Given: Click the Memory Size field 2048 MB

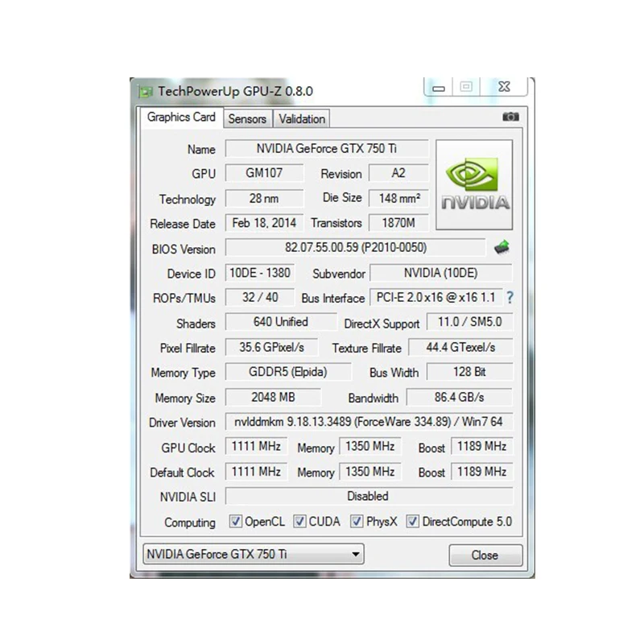Looking at the screenshot, I should click(x=273, y=398).
